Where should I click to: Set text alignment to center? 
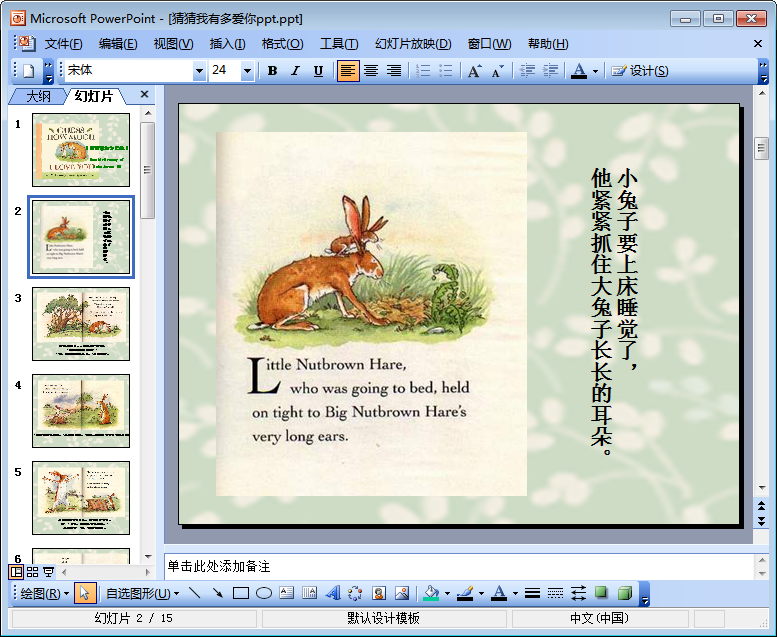371,71
